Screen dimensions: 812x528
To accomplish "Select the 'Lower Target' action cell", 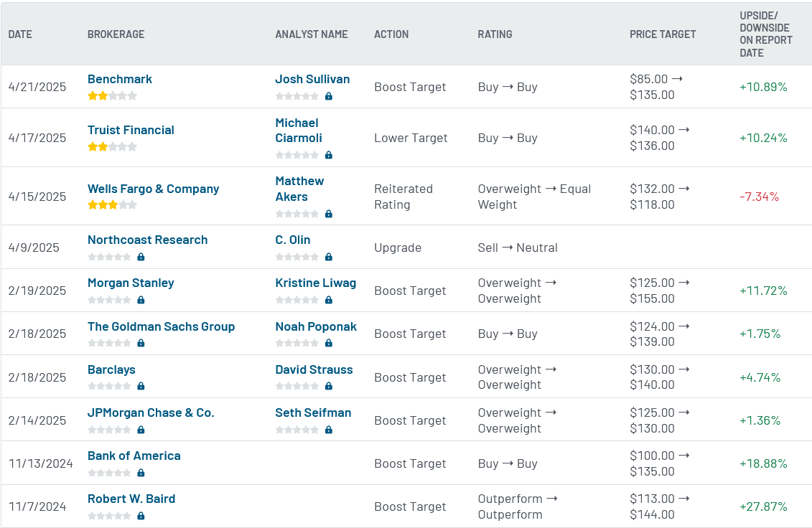I will point(411,138).
